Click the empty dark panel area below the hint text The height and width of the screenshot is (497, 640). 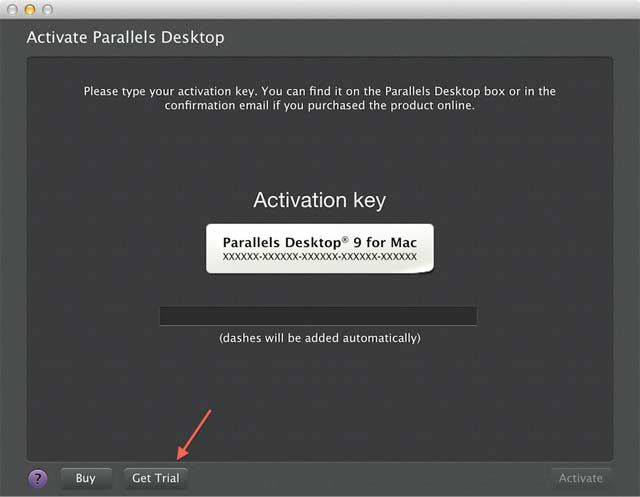coord(320,402)
